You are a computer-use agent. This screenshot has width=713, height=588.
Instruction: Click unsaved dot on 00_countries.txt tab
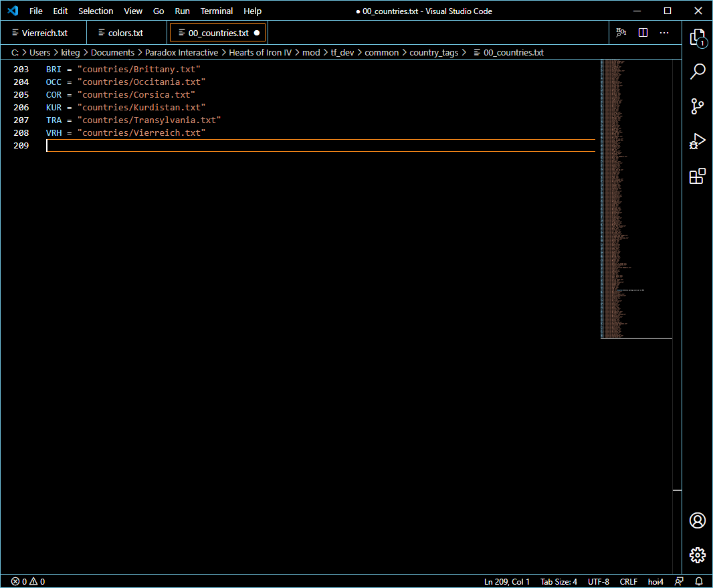point(257,33)
